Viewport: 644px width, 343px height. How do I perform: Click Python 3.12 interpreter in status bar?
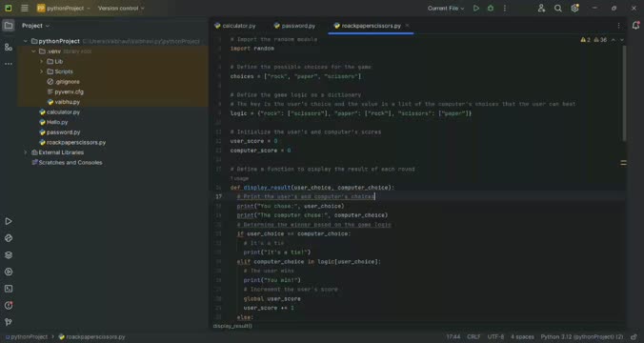pyautogui.click(x=581, y=337)
